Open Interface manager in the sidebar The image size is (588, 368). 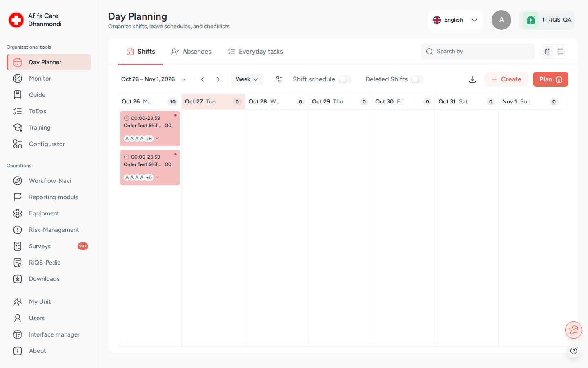pyautogui.click(x=49, y=334)
